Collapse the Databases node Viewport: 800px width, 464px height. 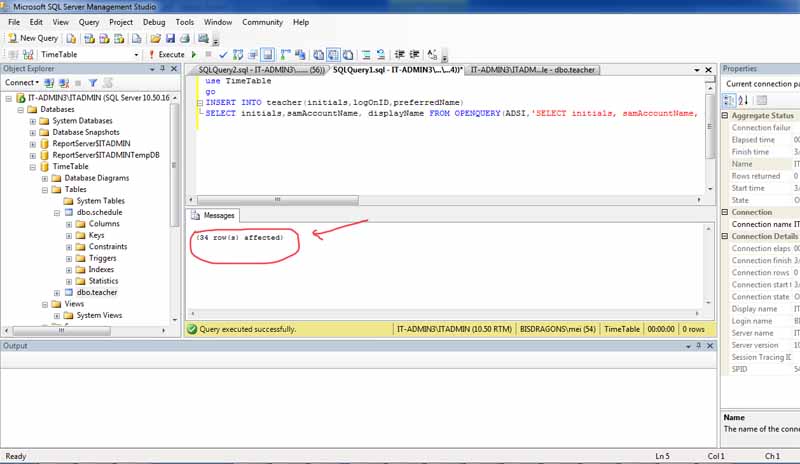(x=20, y=110)
